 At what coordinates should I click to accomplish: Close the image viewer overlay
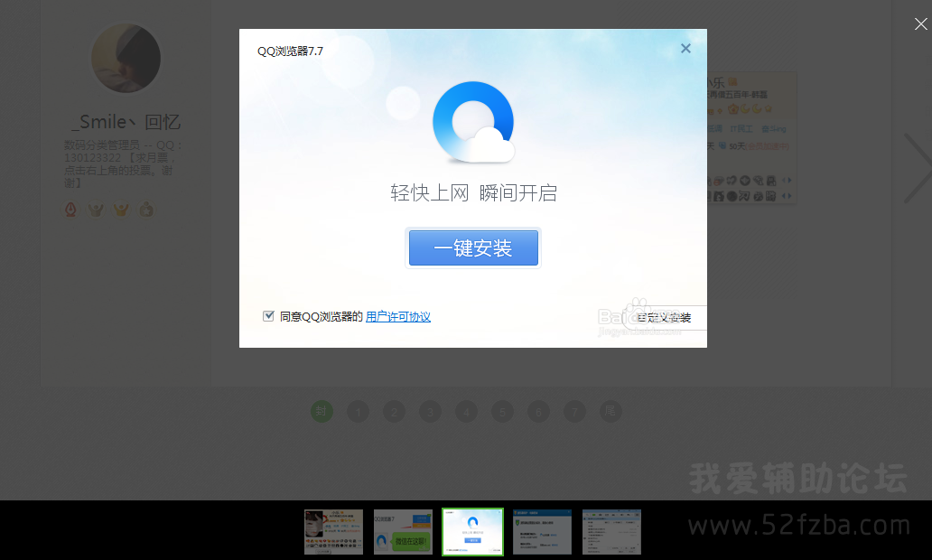click(x=920, y=23)
